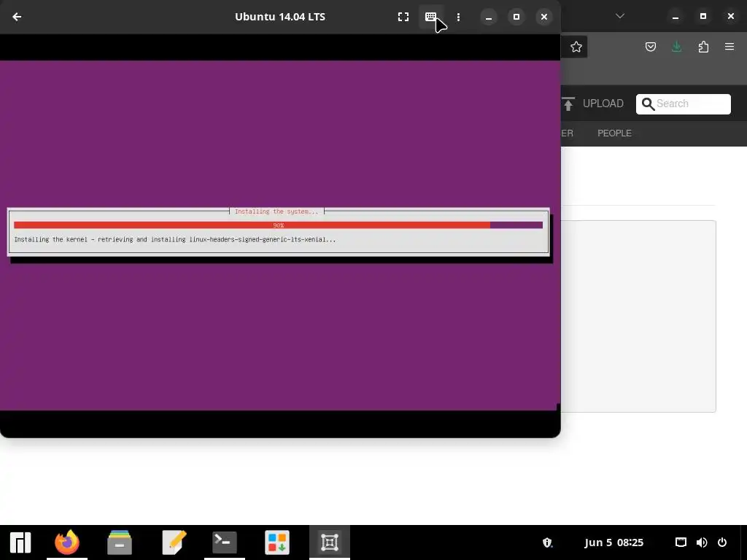Bookmark the page with Firefox star icon
The height and width of the screenshot is (560, 747).
(576, 47)
